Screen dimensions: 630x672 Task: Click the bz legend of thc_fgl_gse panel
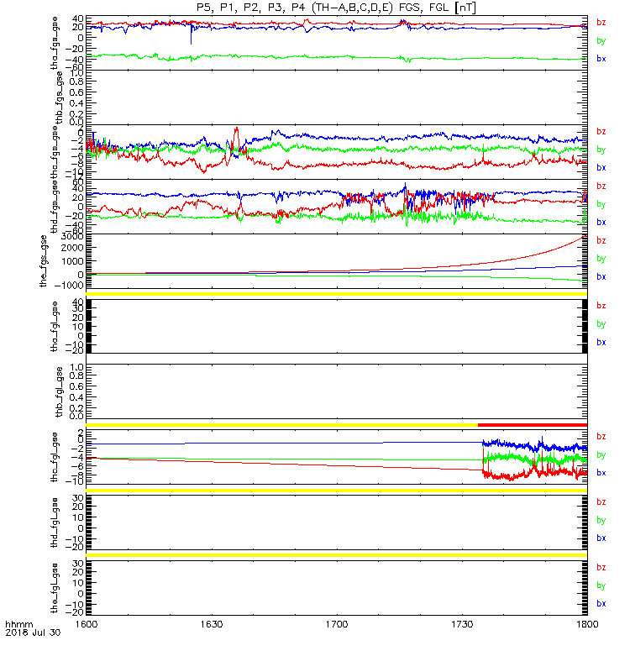click(x=601, y=436)
